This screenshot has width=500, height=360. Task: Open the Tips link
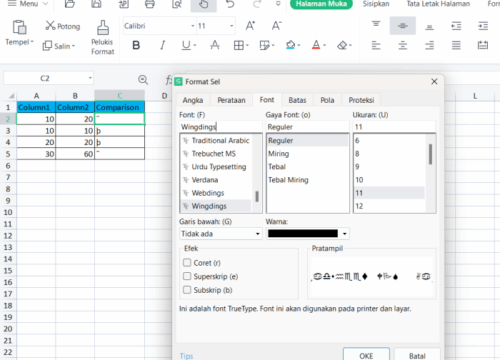point(186,356)
